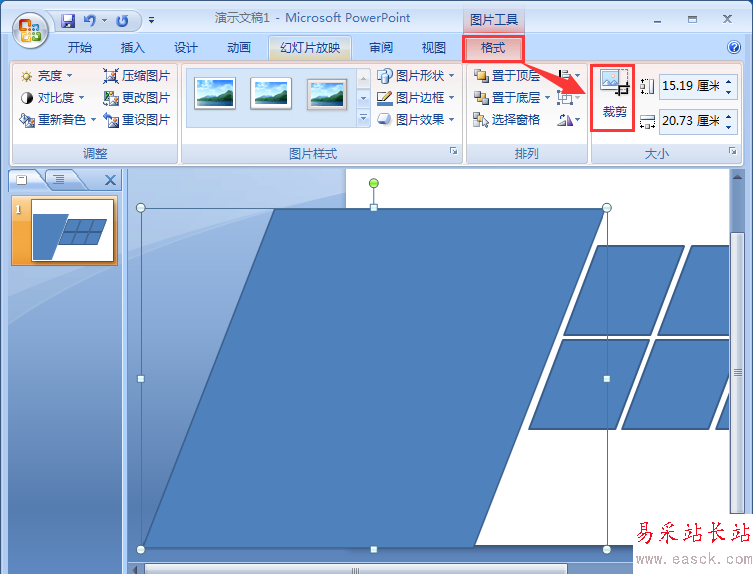Viewport: 753px width, 574px height.
Task: Switch to the 插入 tab
Action: click(133, 48)
